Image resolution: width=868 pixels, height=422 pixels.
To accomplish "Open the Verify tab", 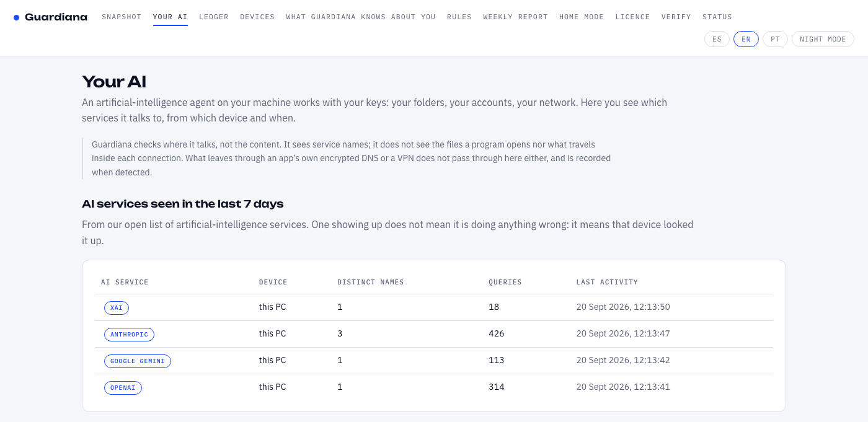I will click(676, 17).
